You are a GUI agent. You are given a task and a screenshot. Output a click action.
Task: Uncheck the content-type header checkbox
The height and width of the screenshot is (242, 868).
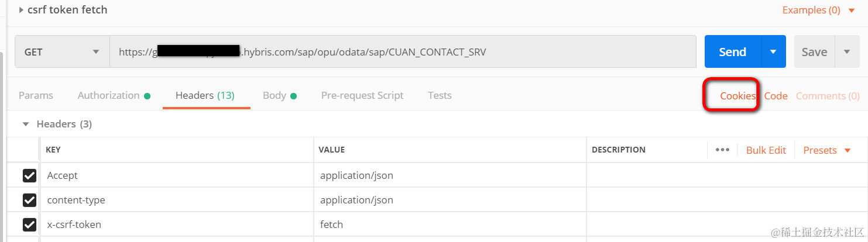(x=29, y=200)
